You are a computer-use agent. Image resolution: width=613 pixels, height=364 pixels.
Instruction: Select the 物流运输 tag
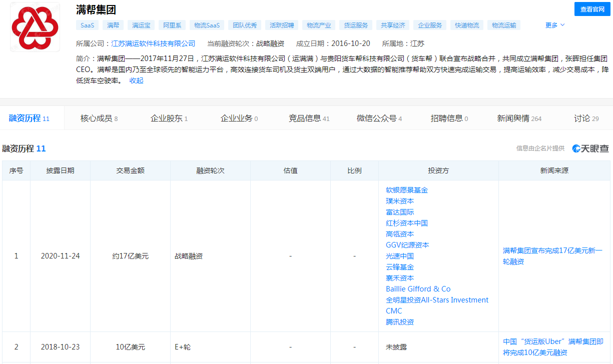504,25
